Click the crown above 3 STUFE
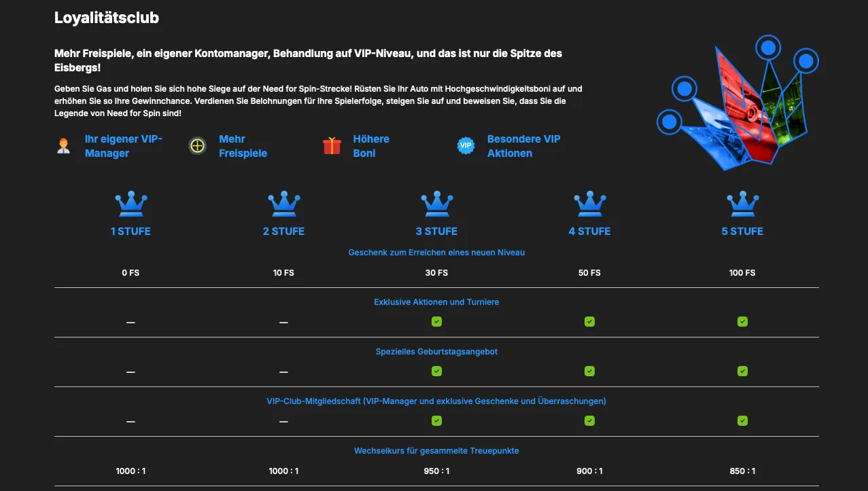Screen dimensions: 868x491 tap(436, 204)
